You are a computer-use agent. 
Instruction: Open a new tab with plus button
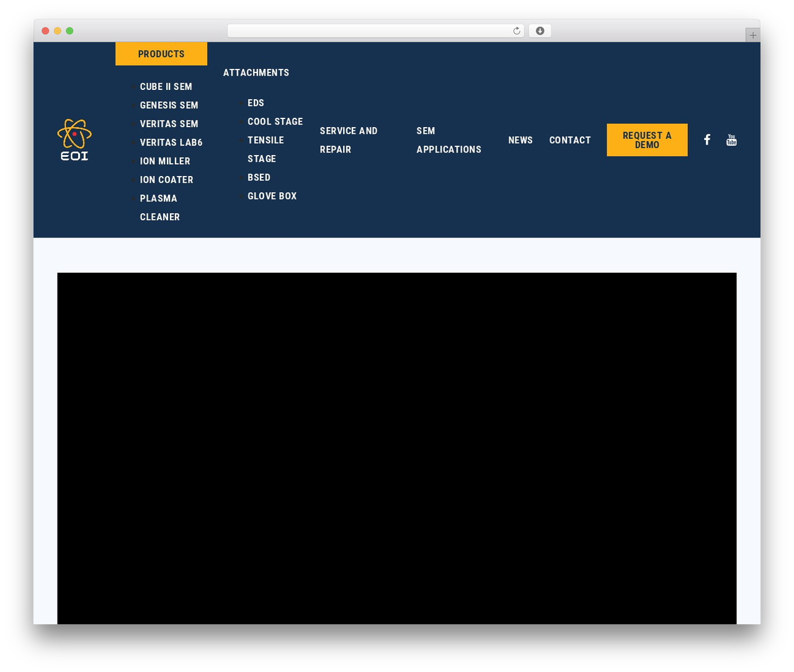[x=752, y=35]
